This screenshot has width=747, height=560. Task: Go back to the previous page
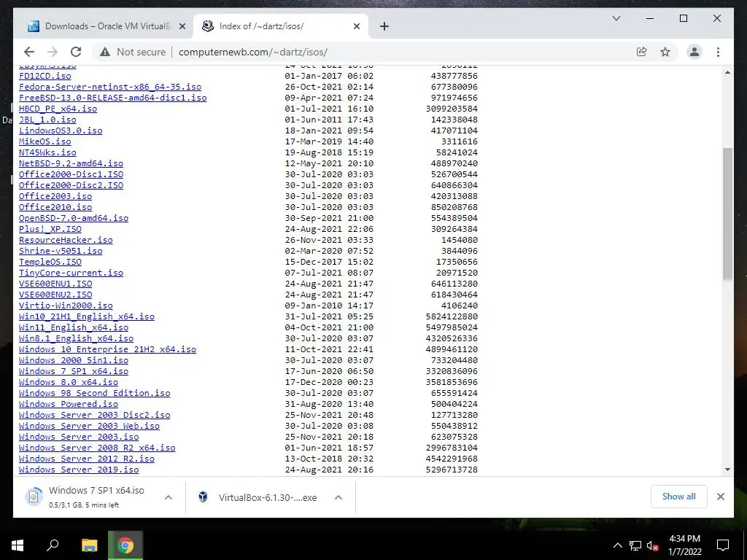click(29, 52)
